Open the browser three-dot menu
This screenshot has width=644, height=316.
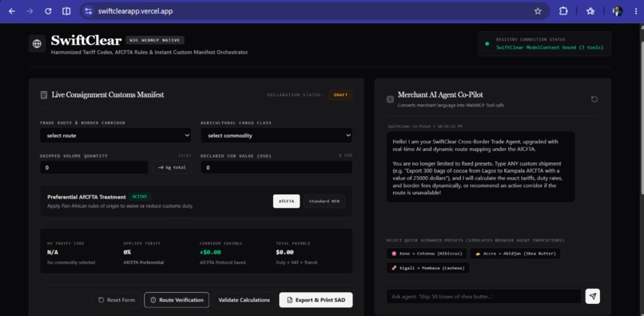pyautogui.click(x=636, y=11)
